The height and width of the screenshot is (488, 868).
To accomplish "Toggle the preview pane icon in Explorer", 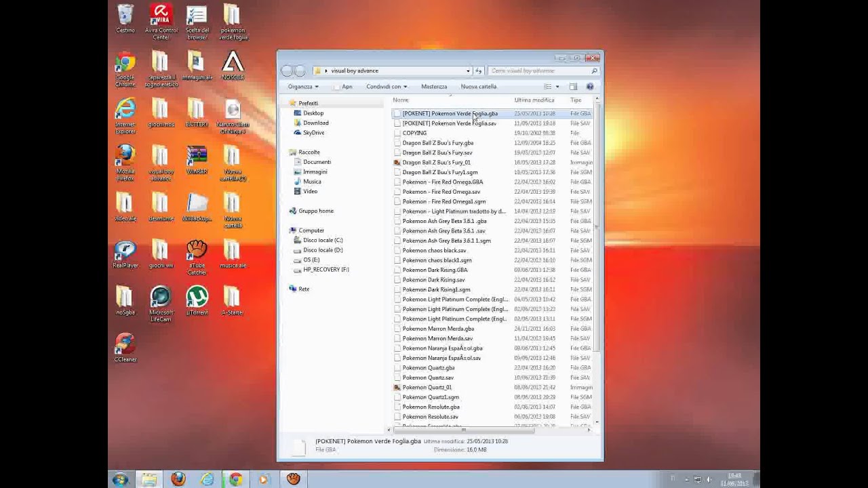I will click(573, 87).
